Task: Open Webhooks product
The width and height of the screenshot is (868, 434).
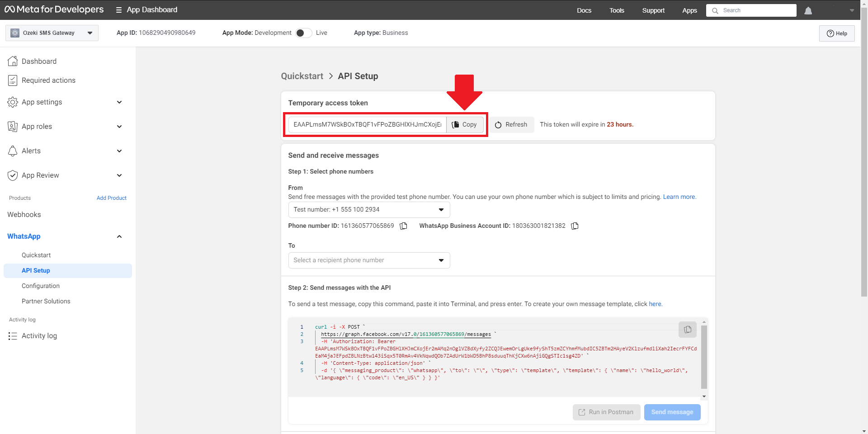Action: click(24, 214)
